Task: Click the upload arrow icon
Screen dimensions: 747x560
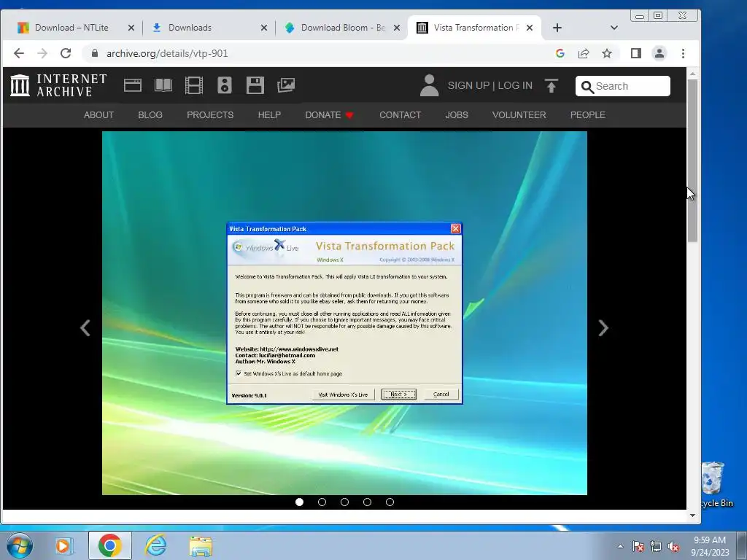Action: [551, 86]
